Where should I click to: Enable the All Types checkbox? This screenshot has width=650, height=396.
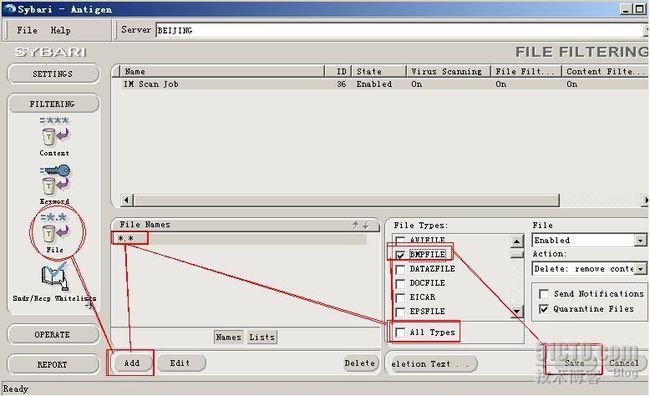400,332
